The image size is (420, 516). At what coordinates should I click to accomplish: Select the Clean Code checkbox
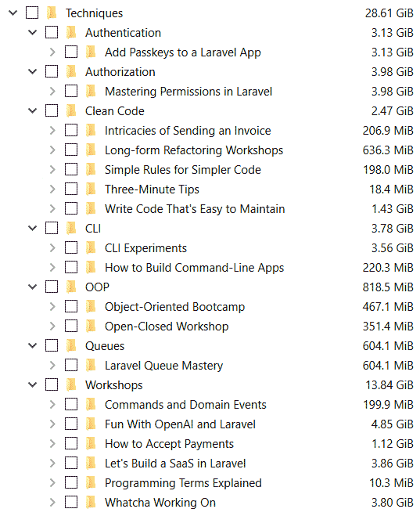click(52, 110)
